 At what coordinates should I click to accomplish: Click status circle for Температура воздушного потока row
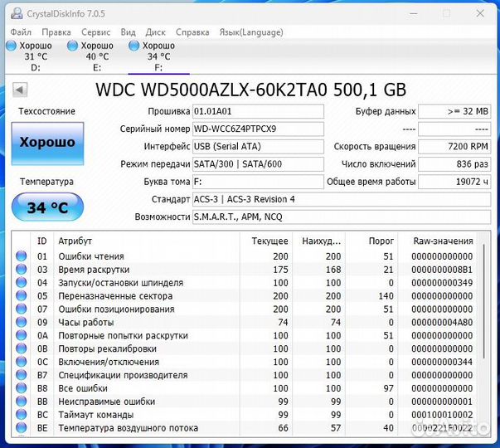(22, 428)
